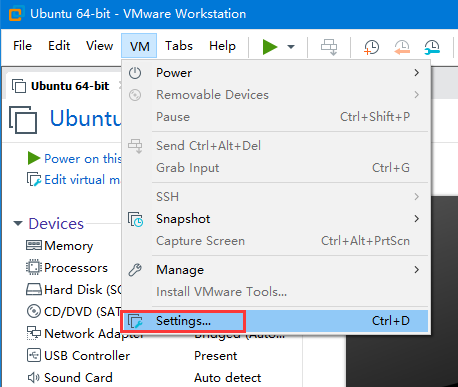Expand the Power submenu
This screenshot has width=458, height=387.
tap(416, 73)
